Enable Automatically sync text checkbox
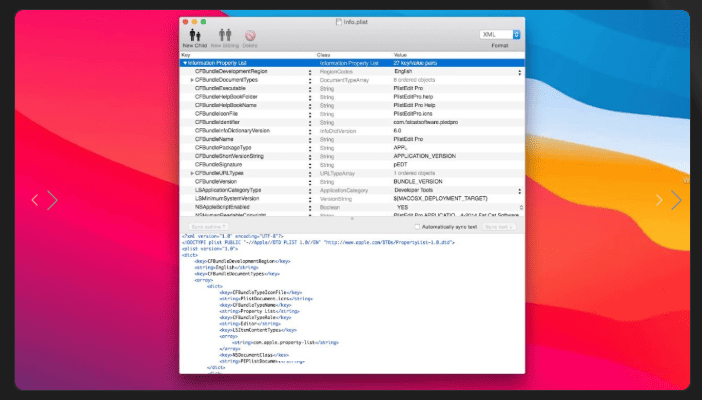This screenshot has width=702, height=400. pos(417,227)
